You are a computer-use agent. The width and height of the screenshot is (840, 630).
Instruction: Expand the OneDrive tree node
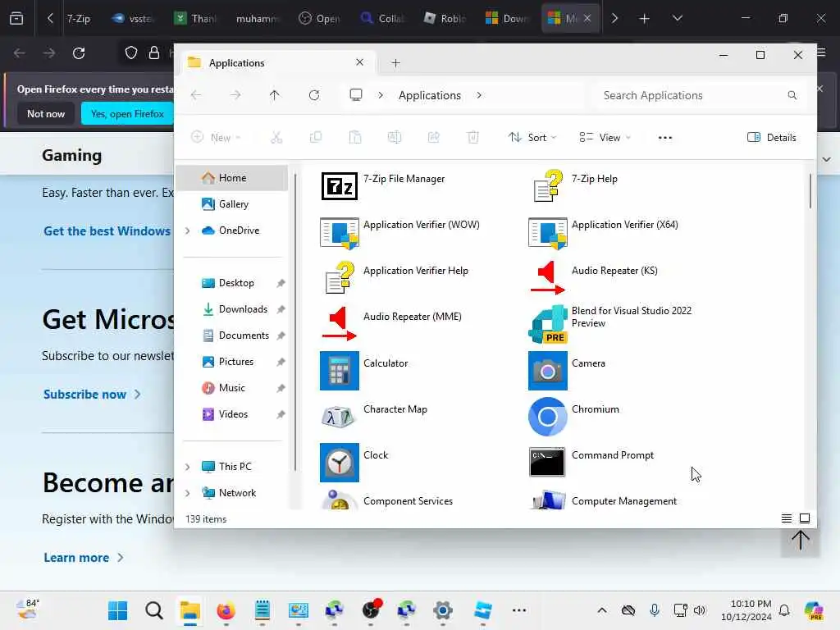(188, 231)
